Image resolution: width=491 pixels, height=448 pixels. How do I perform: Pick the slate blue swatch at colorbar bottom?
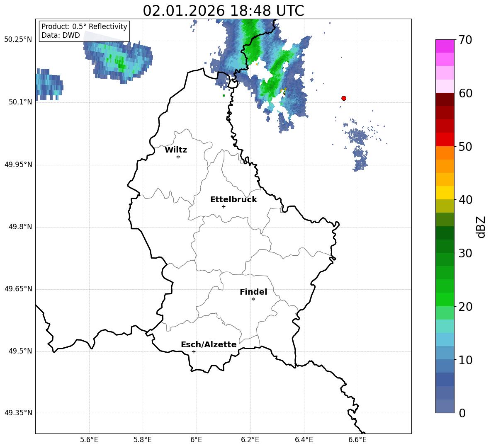point(445,406)
